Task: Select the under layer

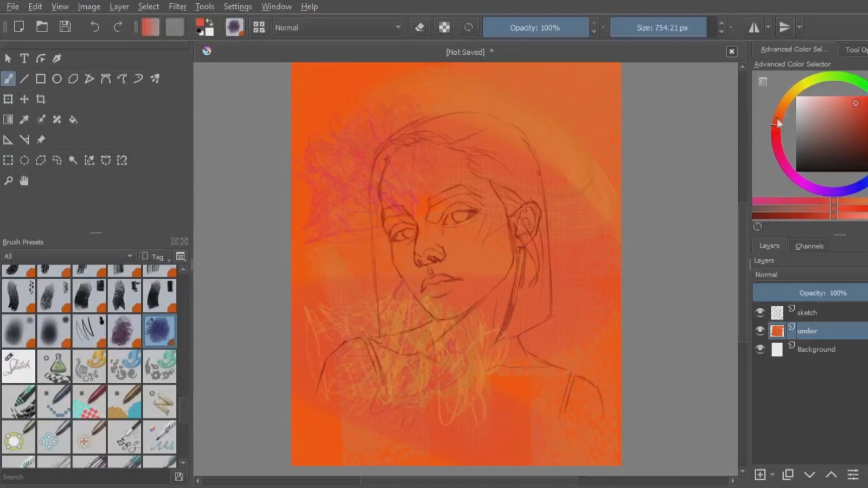Action: (x=818, y=331)
